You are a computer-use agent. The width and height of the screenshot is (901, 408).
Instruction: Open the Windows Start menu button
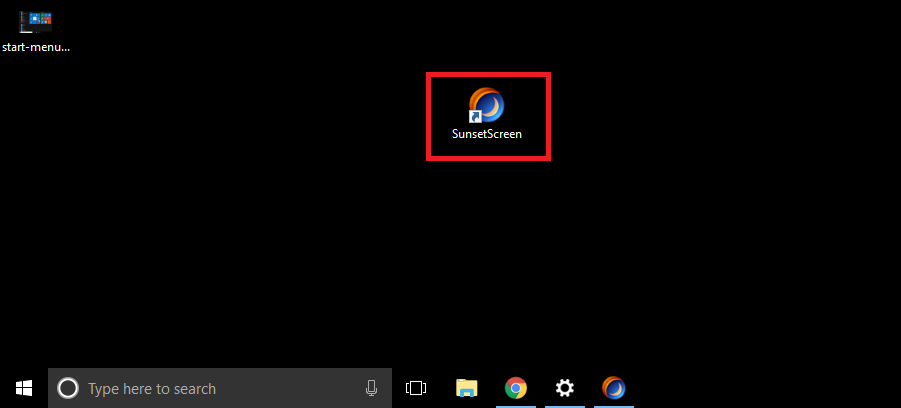pyautogui.click(x=23, y=388)
